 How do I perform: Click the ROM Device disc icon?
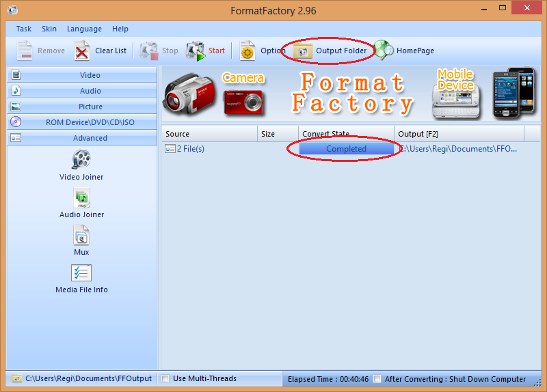(16, 122)
